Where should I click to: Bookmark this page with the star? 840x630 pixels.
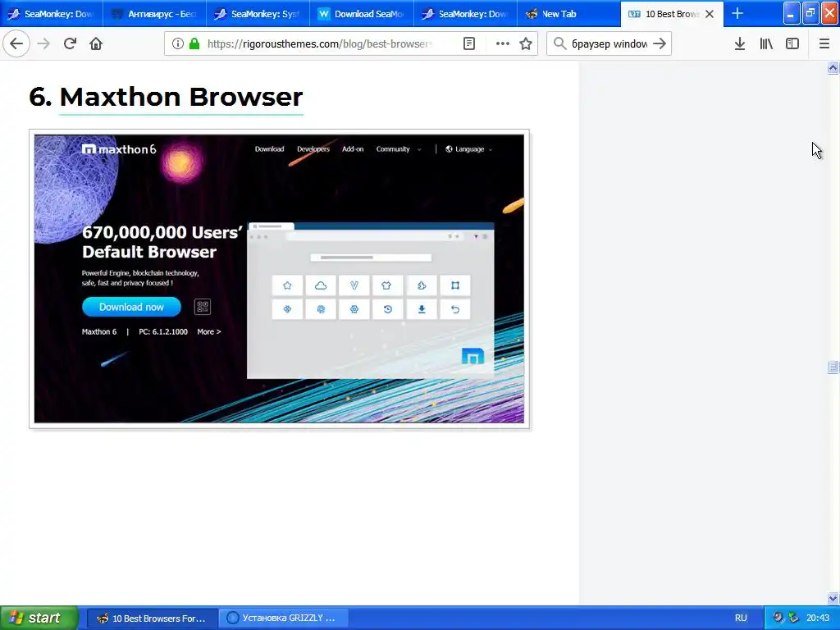[526, 43]
